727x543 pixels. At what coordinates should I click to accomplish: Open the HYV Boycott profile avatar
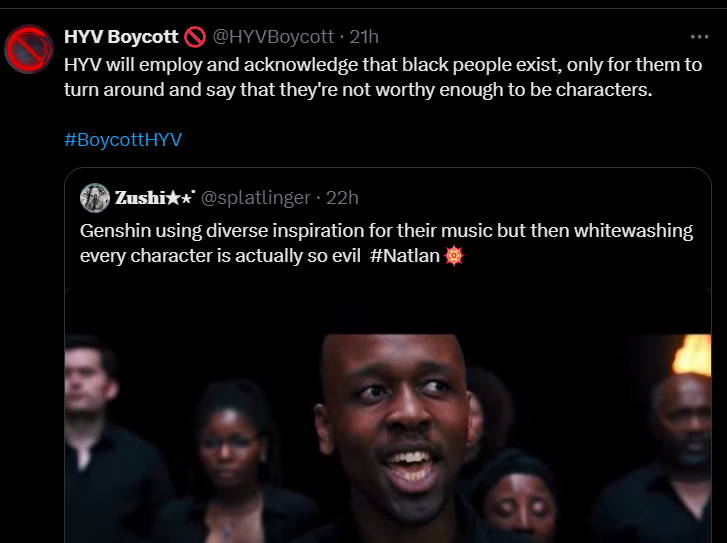click(x=29, y=50)
